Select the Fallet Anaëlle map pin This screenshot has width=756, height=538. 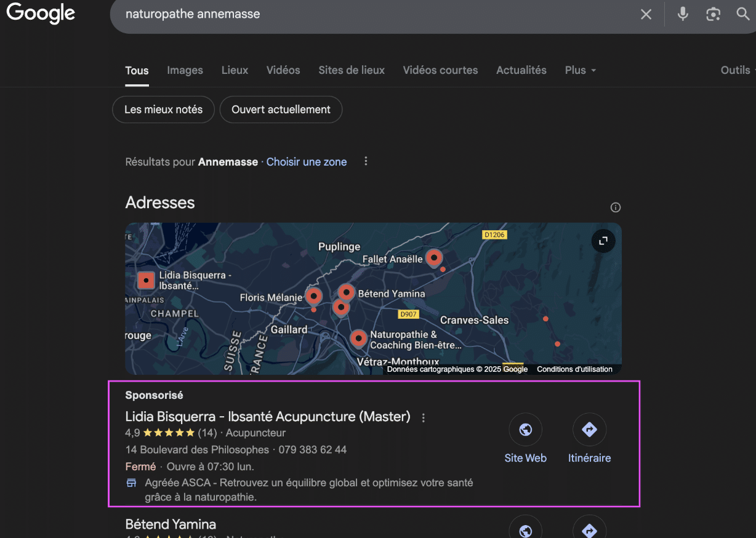[x=434, y=258]
